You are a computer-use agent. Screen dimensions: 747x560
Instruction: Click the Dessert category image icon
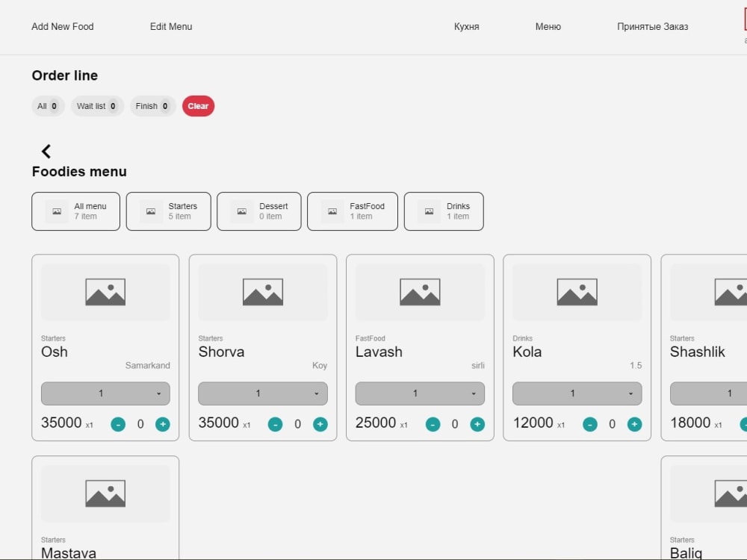[242, 211]
